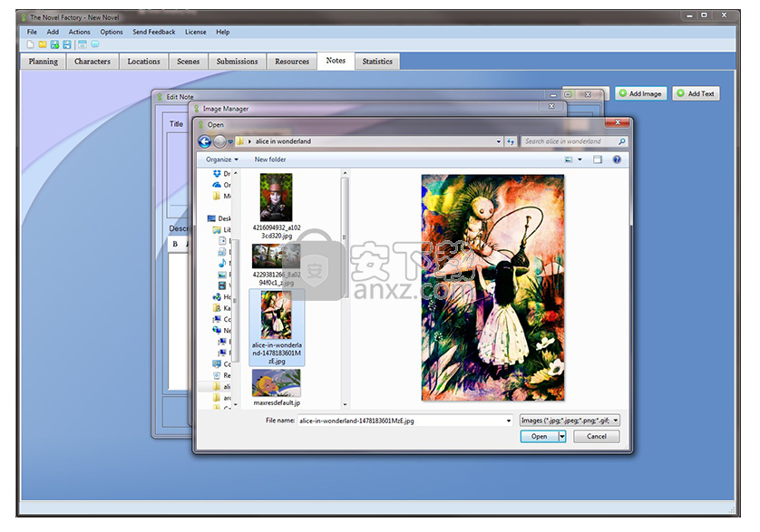Open the Actions menu
The width and height of the screenshot is (760, 532).
coord(80,32)
